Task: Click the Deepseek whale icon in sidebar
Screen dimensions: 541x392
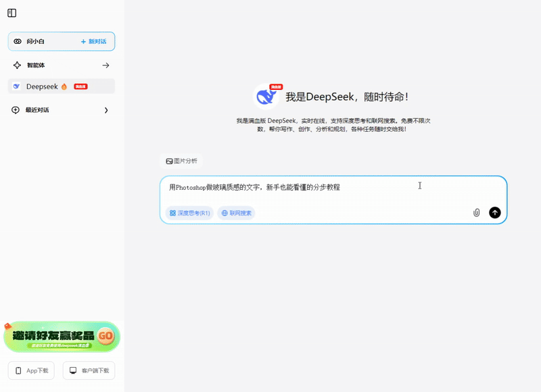Action: 16,87
